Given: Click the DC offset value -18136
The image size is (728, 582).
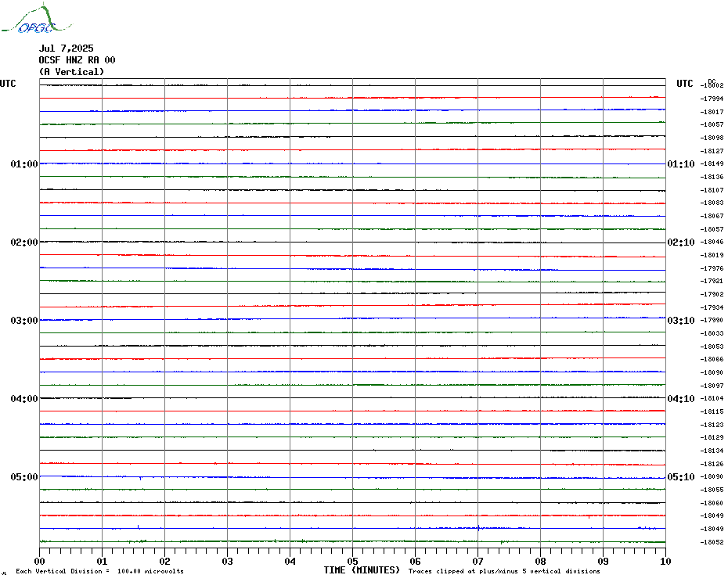Looking at the screenshot, I should (712, 177).
